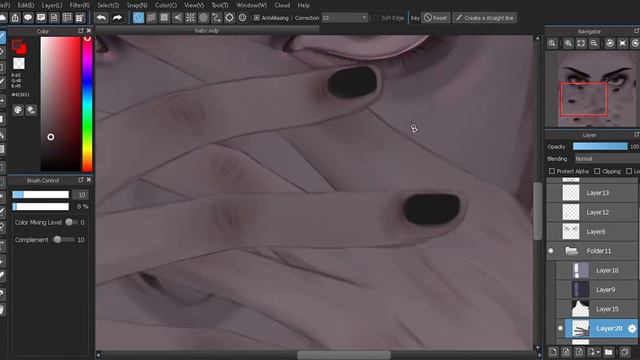The image size is (640, 360).
Task: Click the grid materials icon in toolbar
Action: point(80,18)
